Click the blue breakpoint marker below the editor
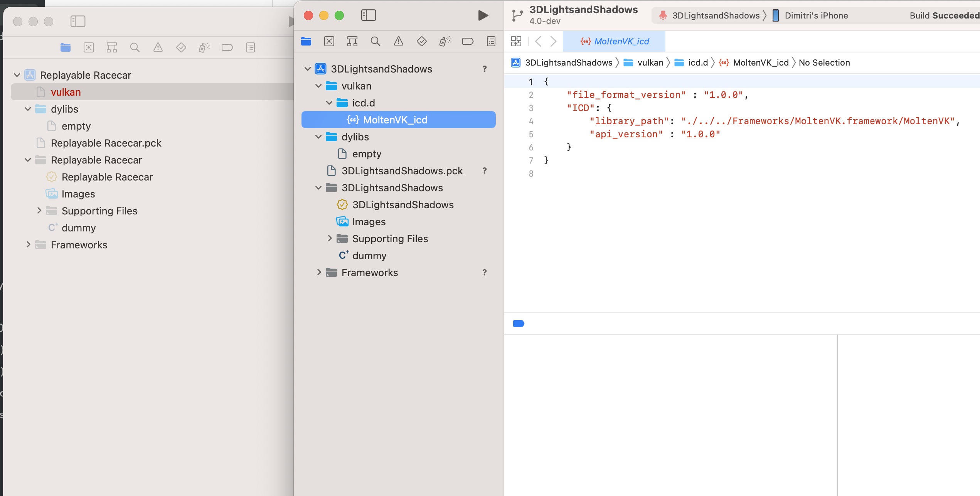Screen dimensions: 980x496 tap(519, 324)
